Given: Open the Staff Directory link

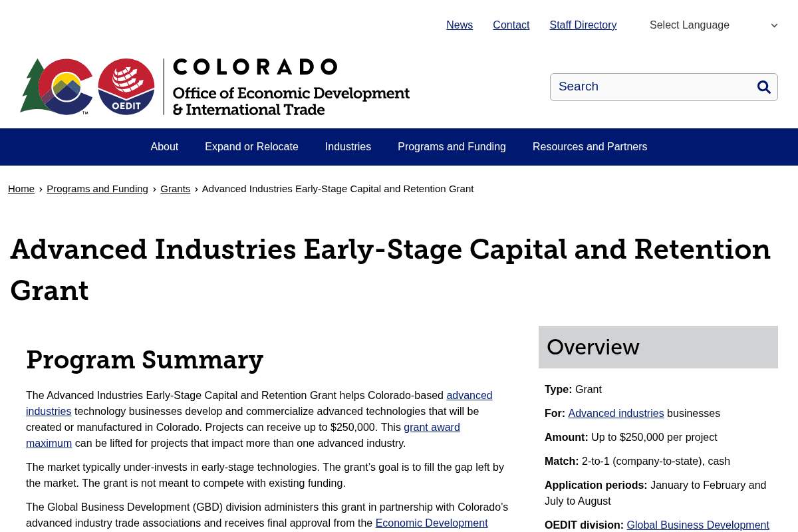Looking at the screenshot, I should click(x=583, y=25).
